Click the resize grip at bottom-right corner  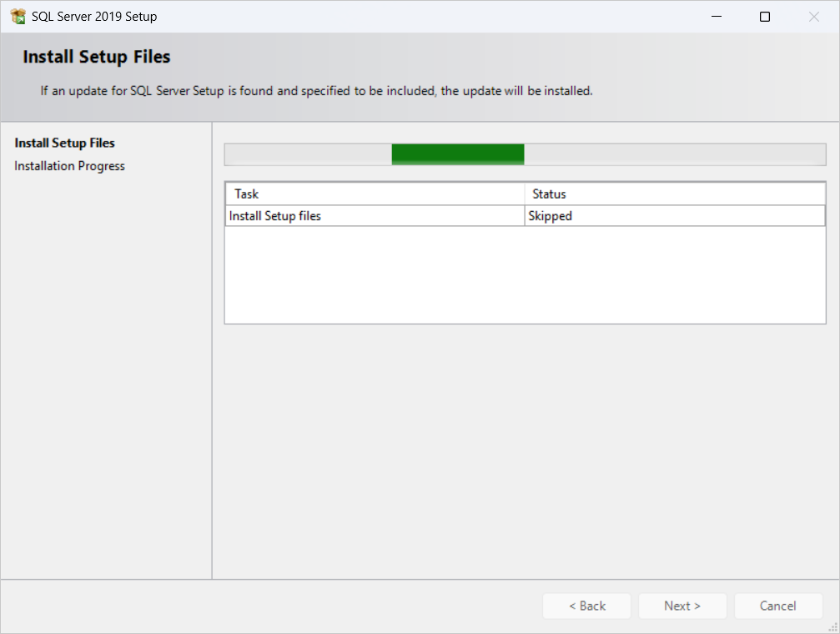(x=831, y=626)
